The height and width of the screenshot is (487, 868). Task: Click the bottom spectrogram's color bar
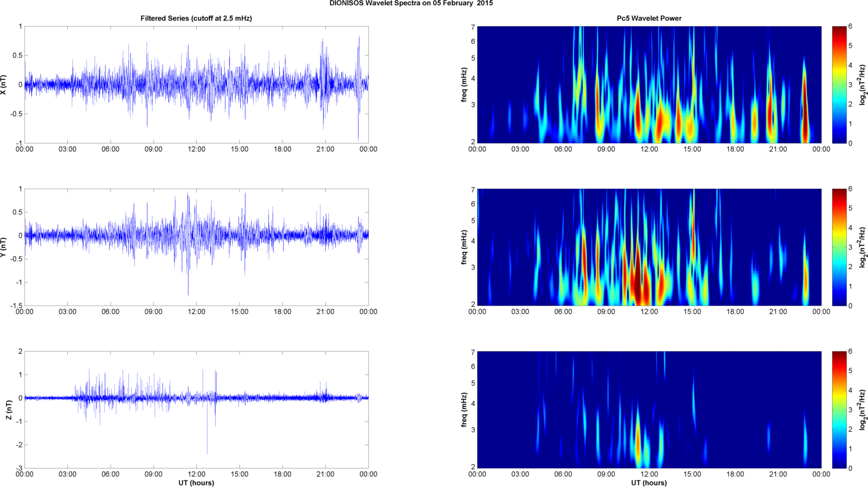[x=839, y=409]
